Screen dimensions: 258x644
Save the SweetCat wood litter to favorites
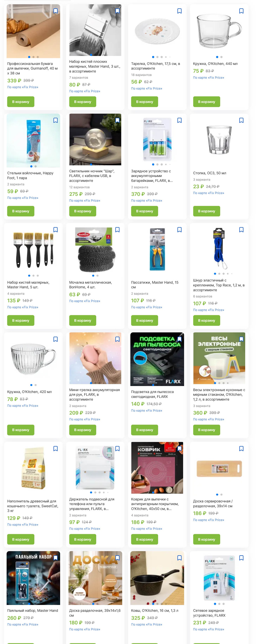click(55, 449)
